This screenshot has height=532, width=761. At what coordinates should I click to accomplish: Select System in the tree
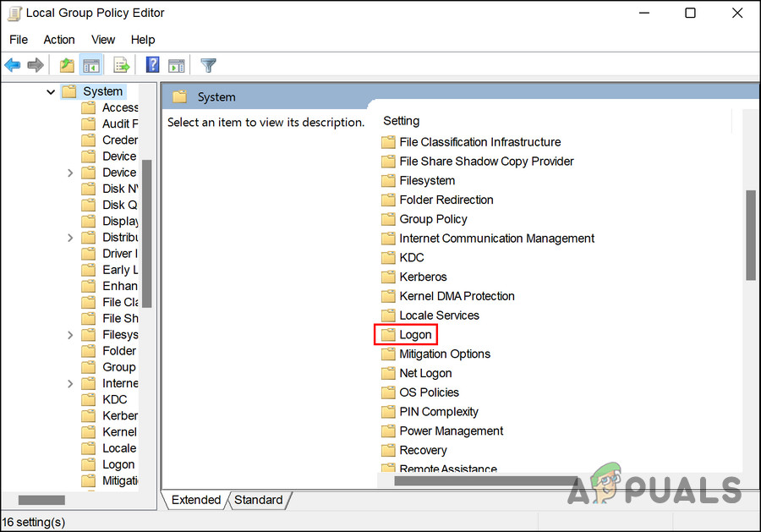(102, 91)
